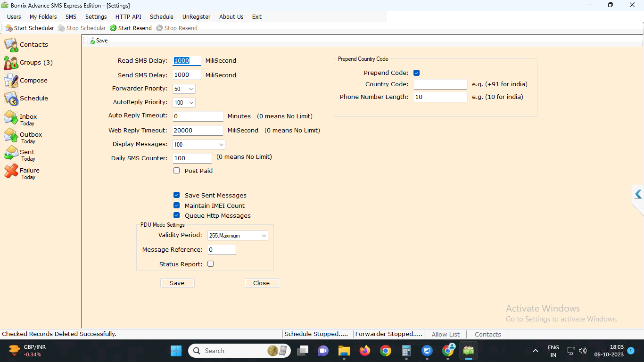
Task: Click the Exit menu item
Action: click(257, 16)
